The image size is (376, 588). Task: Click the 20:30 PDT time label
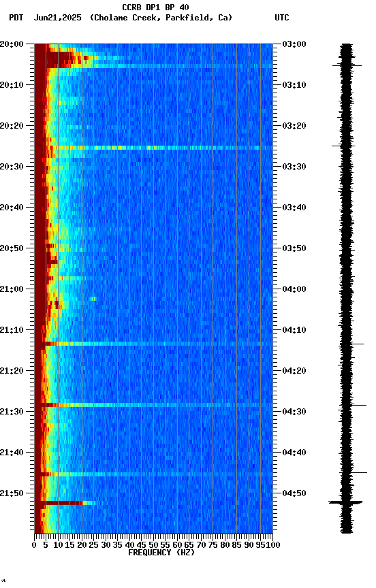pos(12,167)
